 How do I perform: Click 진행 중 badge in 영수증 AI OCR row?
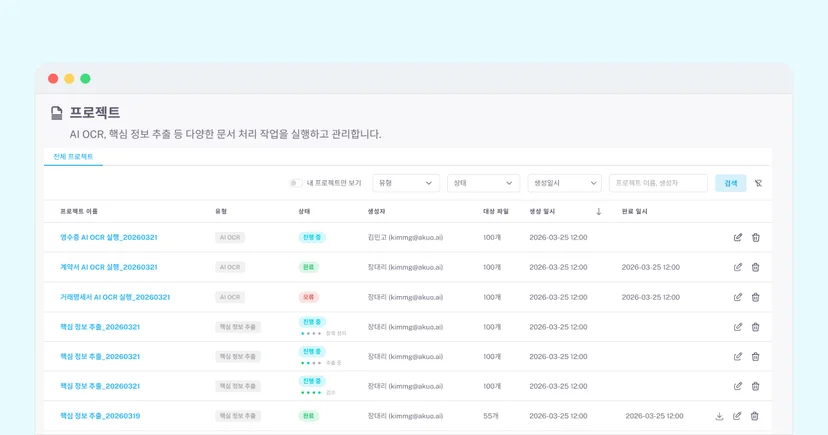point(312,238)
